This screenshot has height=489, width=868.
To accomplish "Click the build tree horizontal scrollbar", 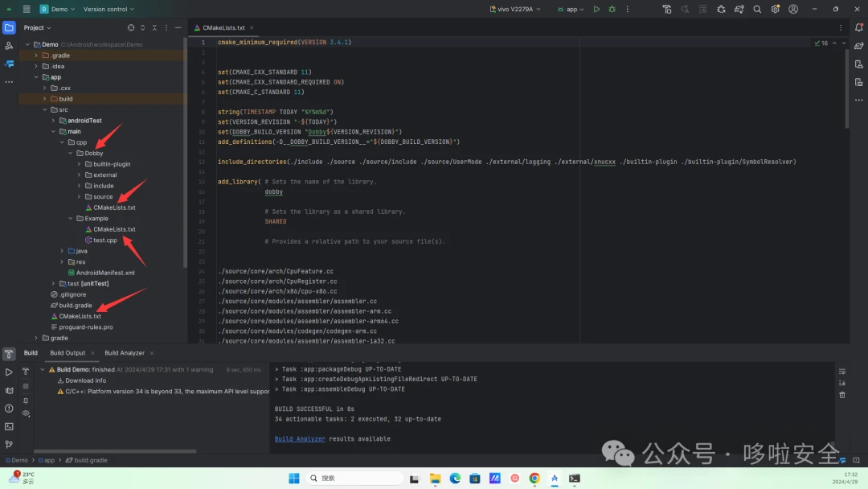I will click(x=115, y=451).
